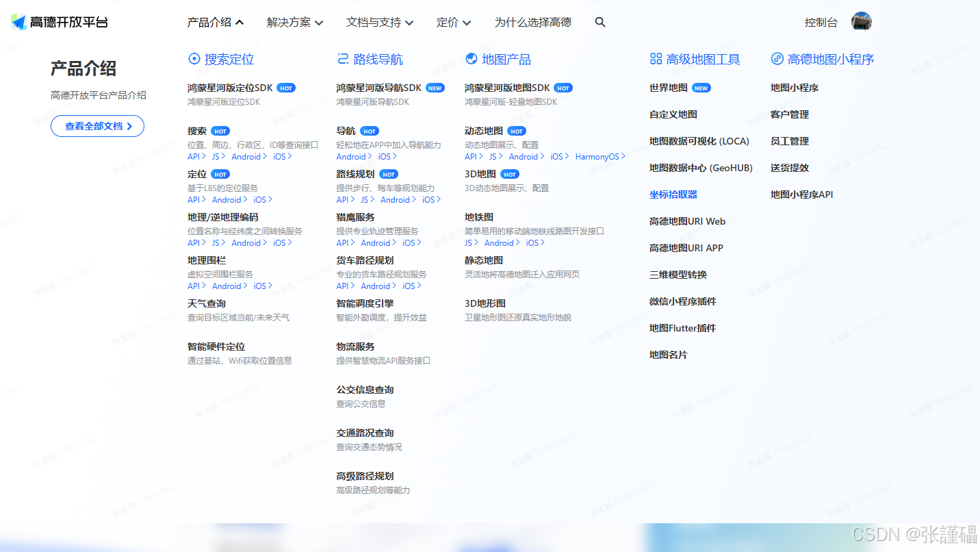The height and width of the screenshot is (552, 980).
Task: Open 世界地图 tool
Action: point(669,88)
